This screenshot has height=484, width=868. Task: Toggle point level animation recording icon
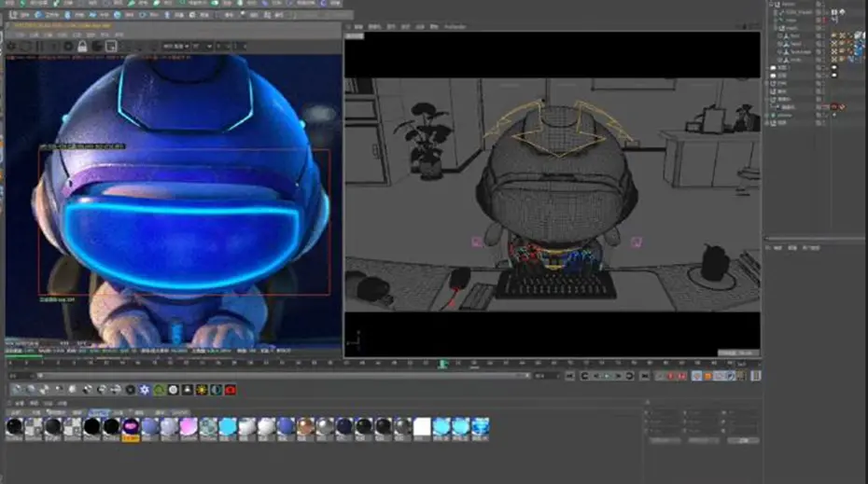coord(742,376)
